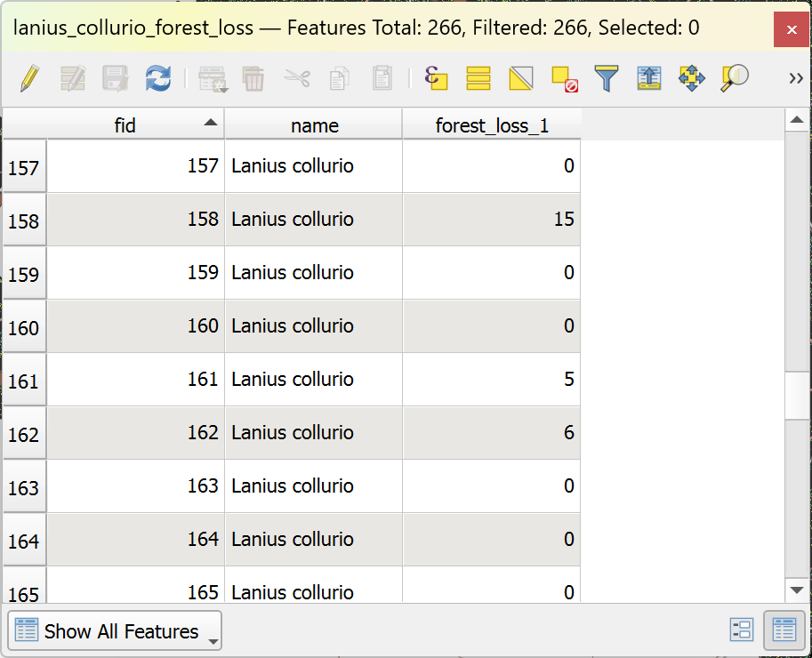Click forest loss value 15 in row 158
This screenshot has height=658, width=812.
pyautogui.click(x=492, y=220)
